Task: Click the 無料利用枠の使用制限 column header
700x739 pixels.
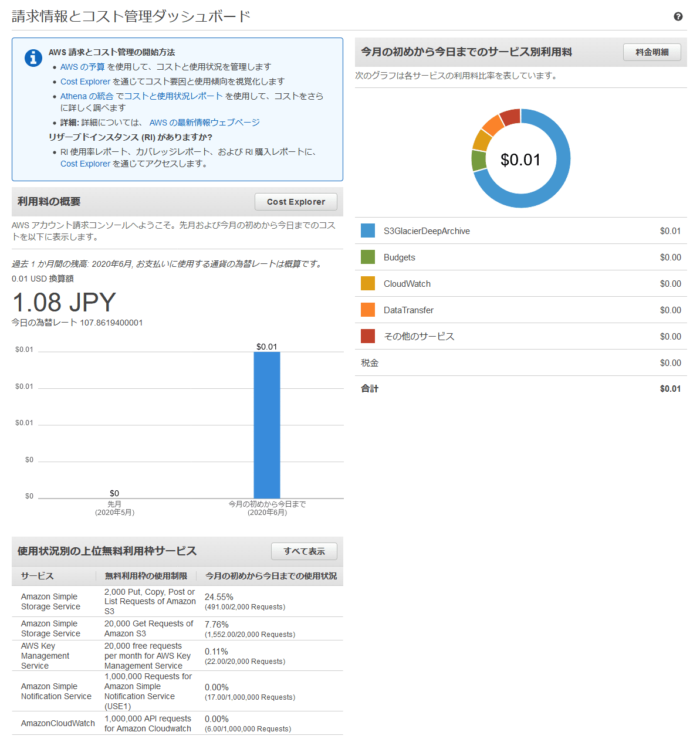Action: (x=146, y=576)
